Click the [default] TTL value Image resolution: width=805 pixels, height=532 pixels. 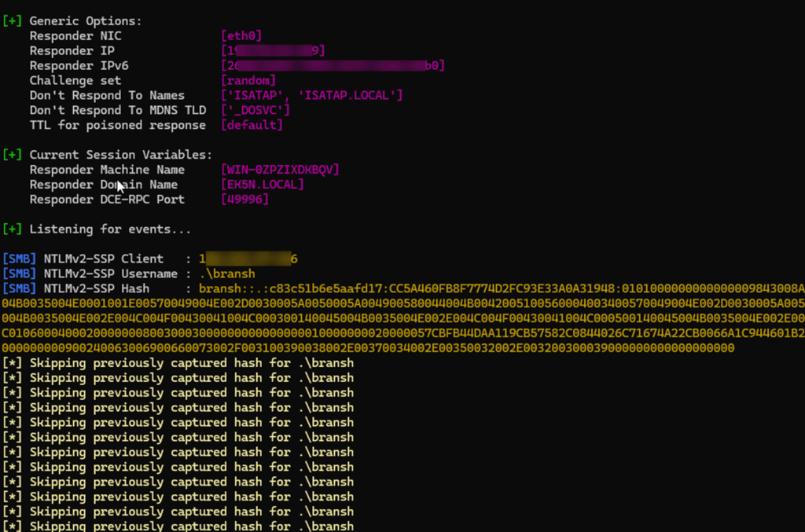pyautogui.click(x=252, y=126)
